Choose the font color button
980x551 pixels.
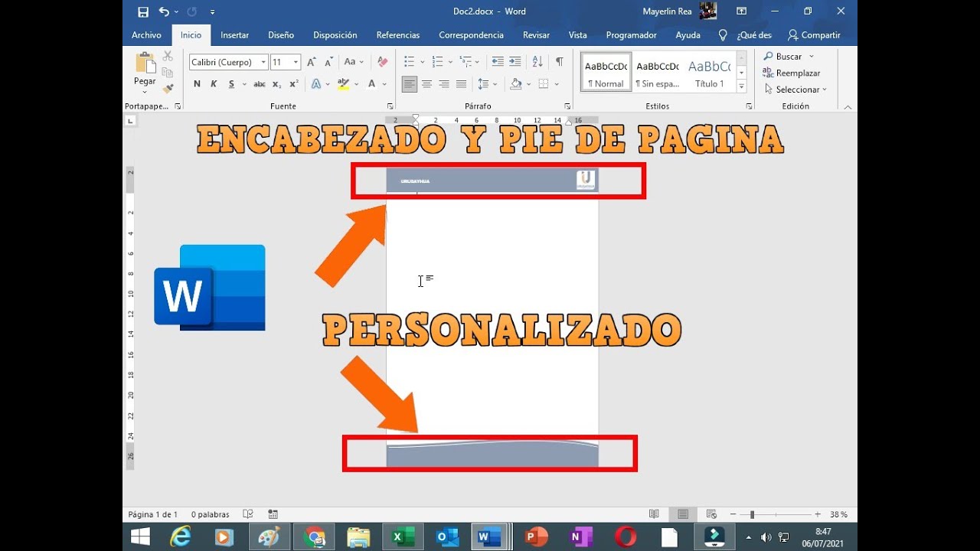pyautogui.click(x=372, y=84)
